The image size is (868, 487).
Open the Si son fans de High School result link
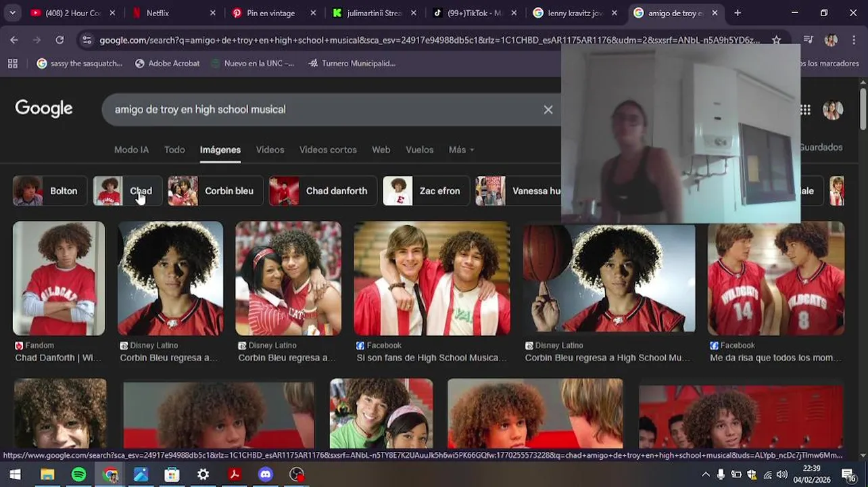(x=431, y=358)
